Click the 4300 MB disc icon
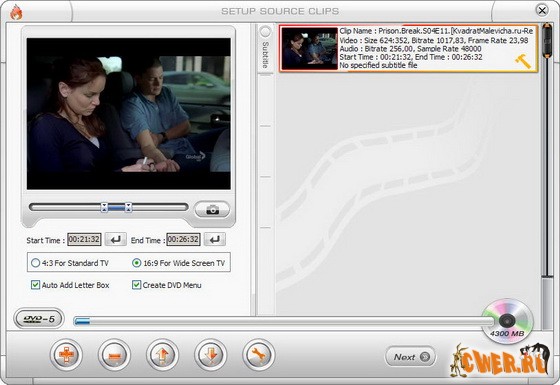Viewport: 560px width, 385px height. point(507,321)
